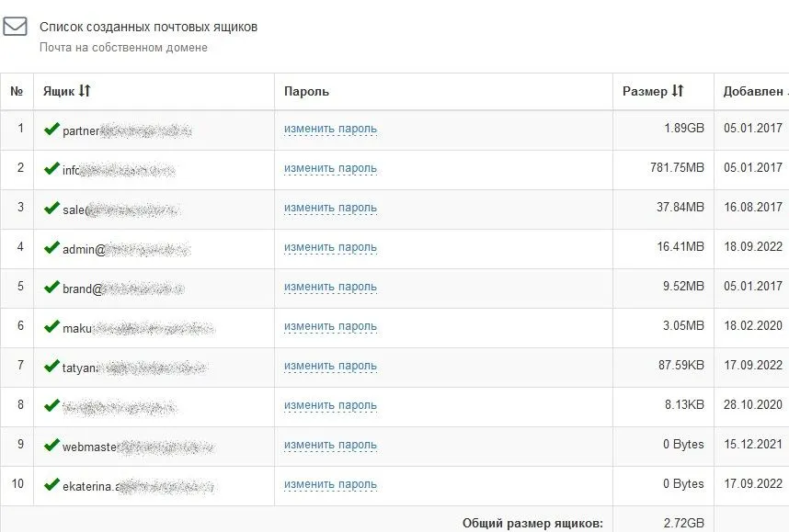Click the envelope mail icon in header
Image resolution: width=789 pixels, height=532 pixels.
15,27
